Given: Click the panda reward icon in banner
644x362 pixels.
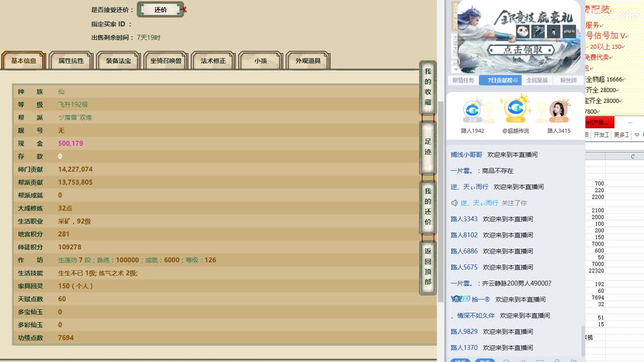Looking at the screenshot, I should tap(523, 32).
